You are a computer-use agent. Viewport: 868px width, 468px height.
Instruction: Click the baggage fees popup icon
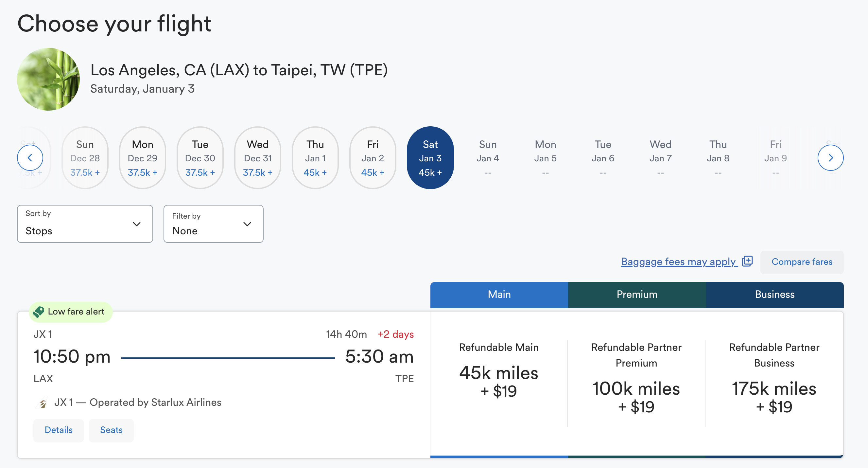(747, 261)
